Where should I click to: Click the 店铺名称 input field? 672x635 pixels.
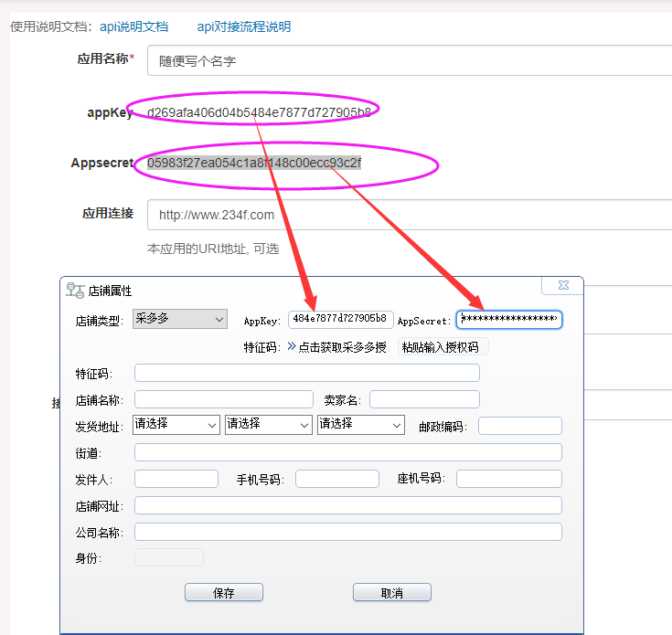coord(223,399)
